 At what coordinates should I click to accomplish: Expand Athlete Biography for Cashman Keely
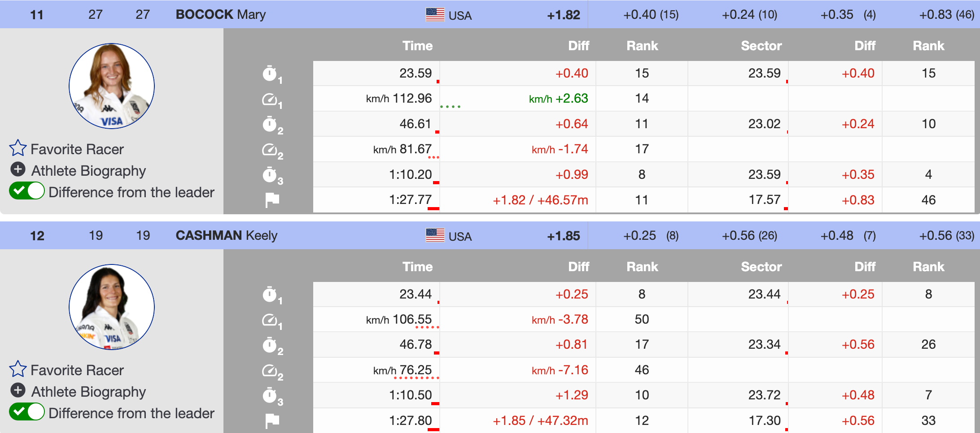(x=18, y=390)
